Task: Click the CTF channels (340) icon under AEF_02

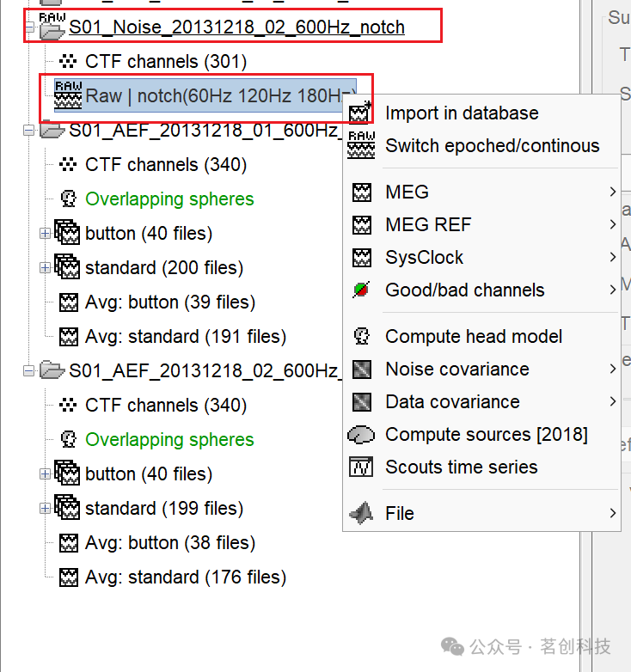Action: pyautogui.click(x=68, y=405)
